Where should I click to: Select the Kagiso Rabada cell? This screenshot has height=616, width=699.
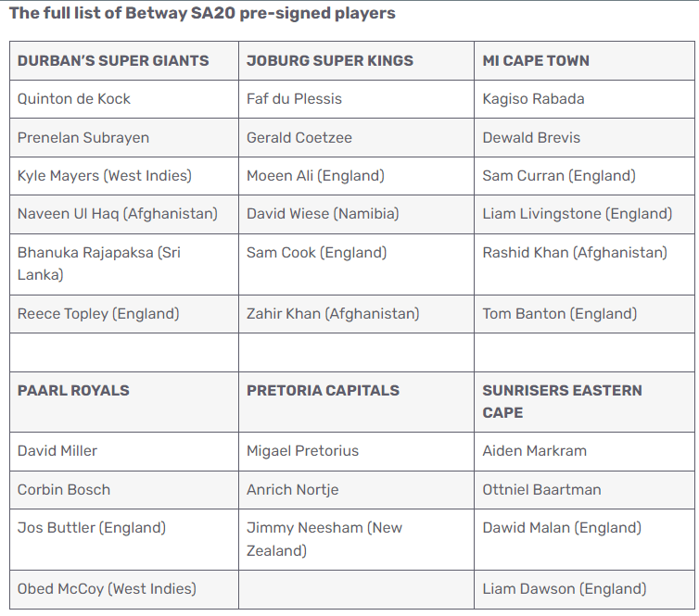(584, 99)
